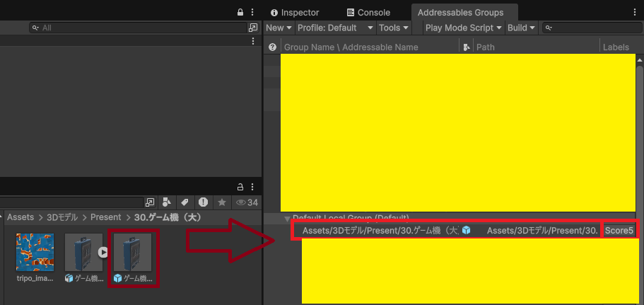Image resolution: width=644 pixels, height=305 pixels.
Task: Open the Addressables Groups panel options menu
Action: pyautogui.click(x=634, y=13)
